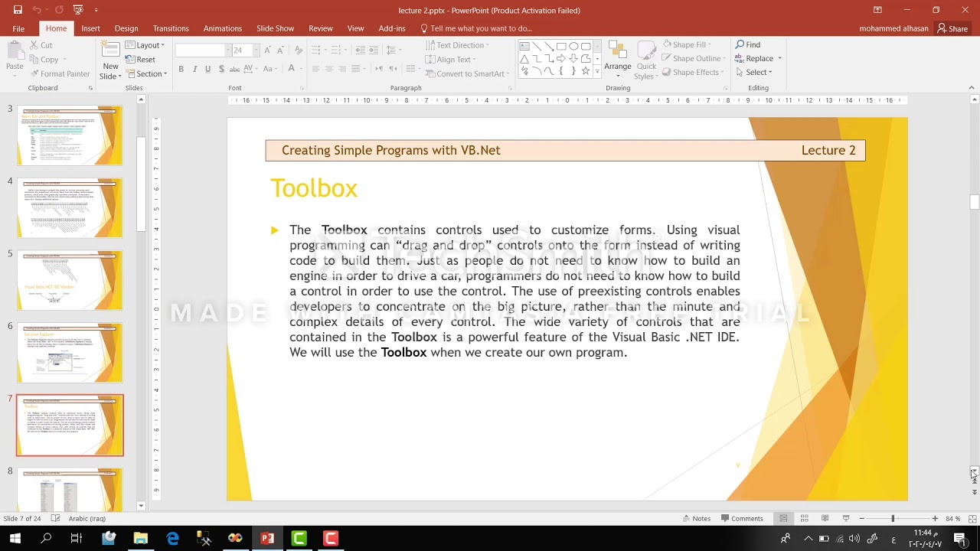This screenshot has width=980, height=551.
Task: Open the font name combo box
Action: coord(202,51)
